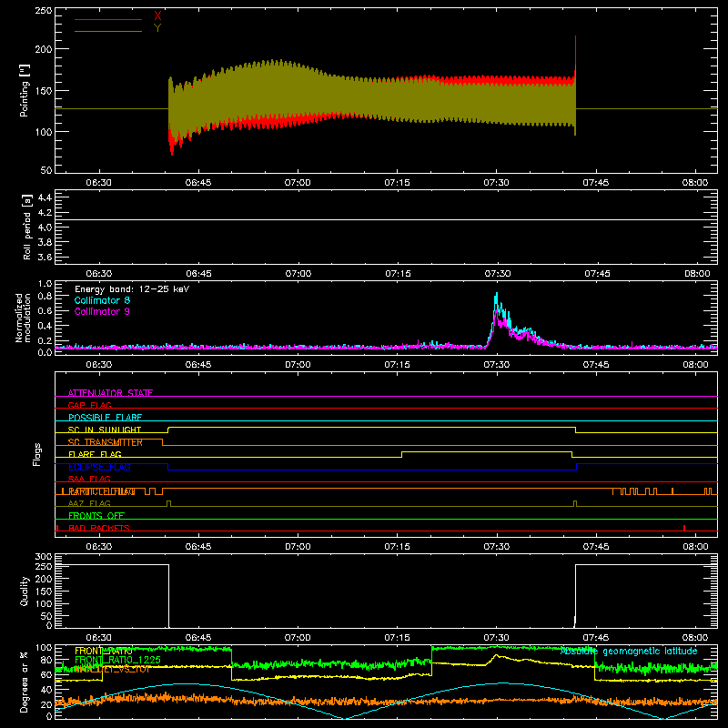The height and width of the screenshot is (728, 728).
Task: Click the olive Y legend line
Action: point(108,31)
